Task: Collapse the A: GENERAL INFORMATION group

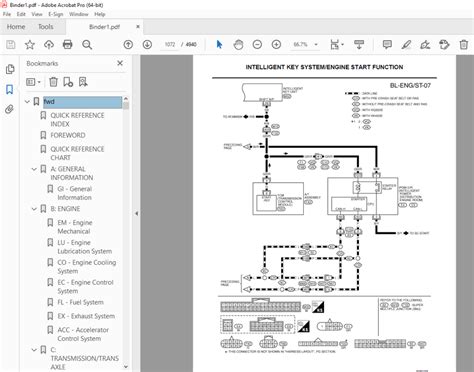Action: pyautogui.click(x=34, y=169)
